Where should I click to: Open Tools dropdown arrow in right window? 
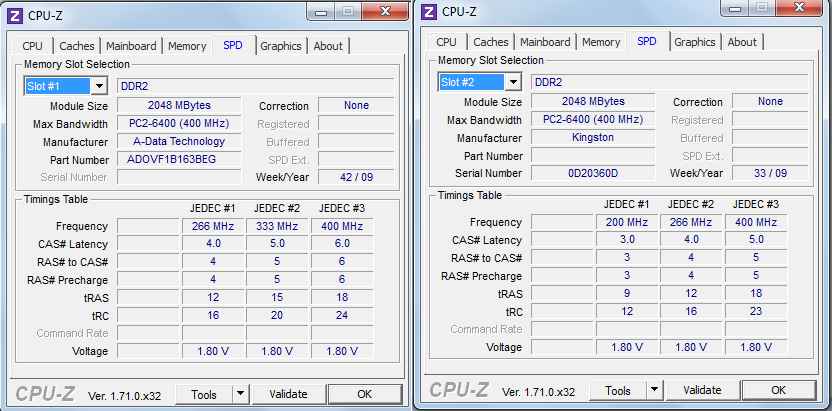coord(654,391)
